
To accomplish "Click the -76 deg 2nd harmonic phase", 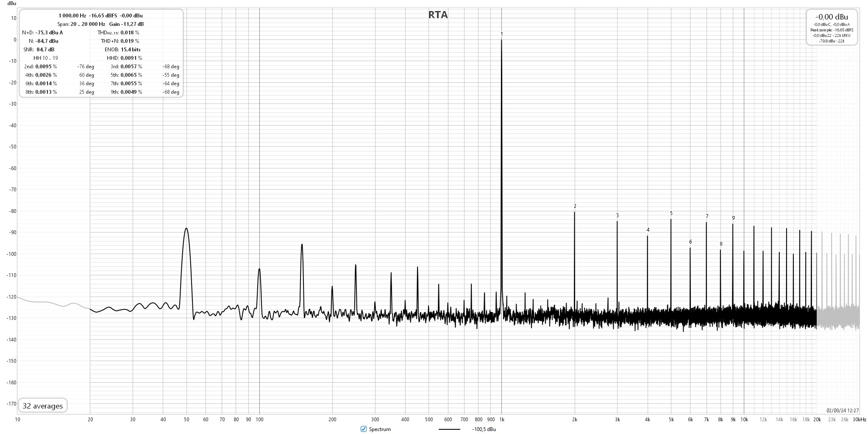I will (86, 67).
